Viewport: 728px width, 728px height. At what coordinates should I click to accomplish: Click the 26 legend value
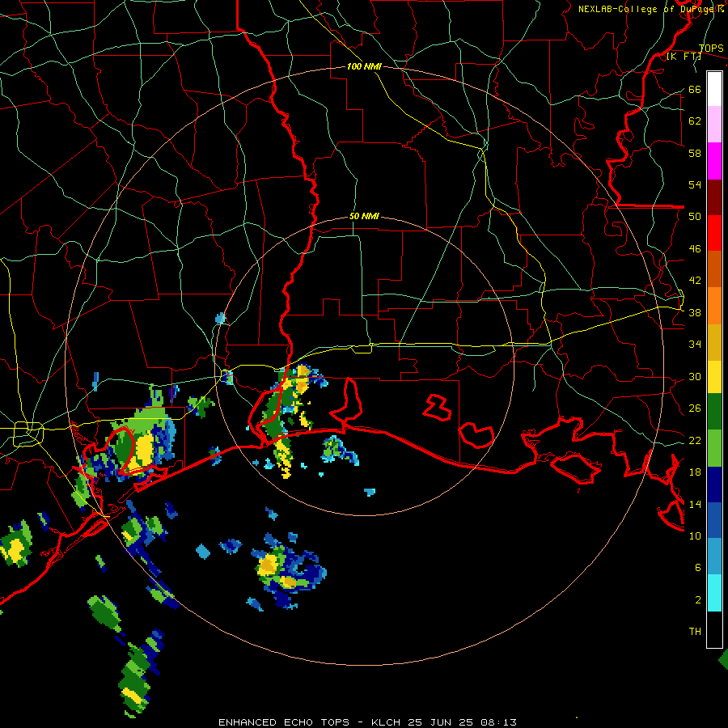(x=695, y=408)
